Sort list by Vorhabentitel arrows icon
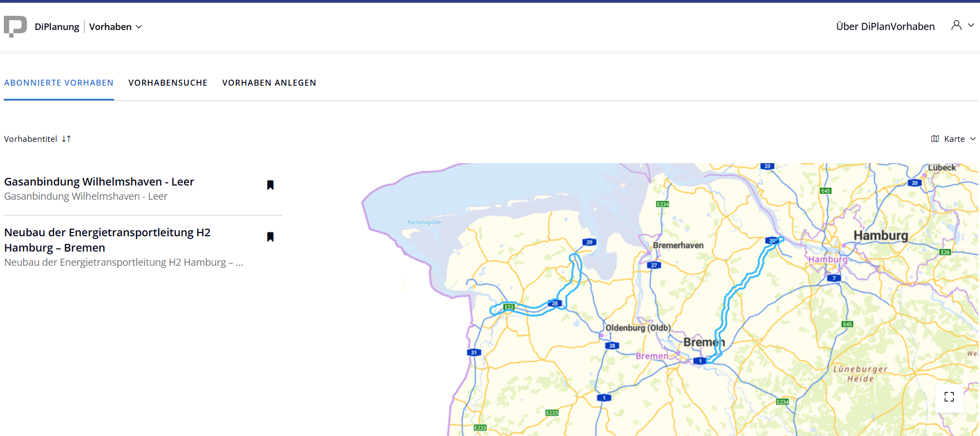 pyautogui.click(x=67, y=139)
